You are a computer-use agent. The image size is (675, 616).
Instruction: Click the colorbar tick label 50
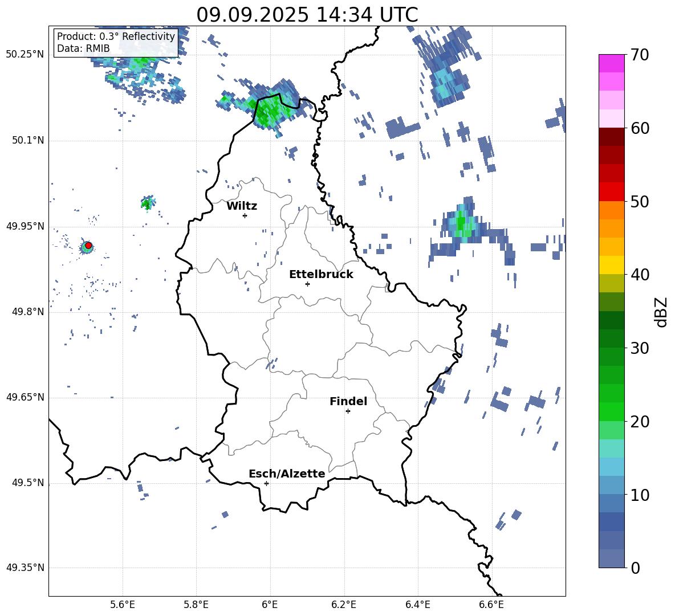tap(640, 201)
